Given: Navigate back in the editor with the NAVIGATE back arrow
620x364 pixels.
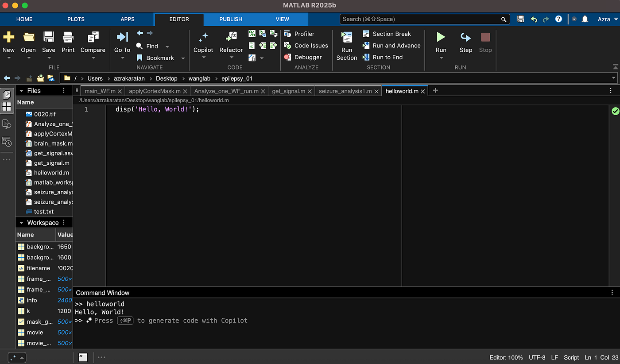Looking at the screenshot, I should point(140,33).
